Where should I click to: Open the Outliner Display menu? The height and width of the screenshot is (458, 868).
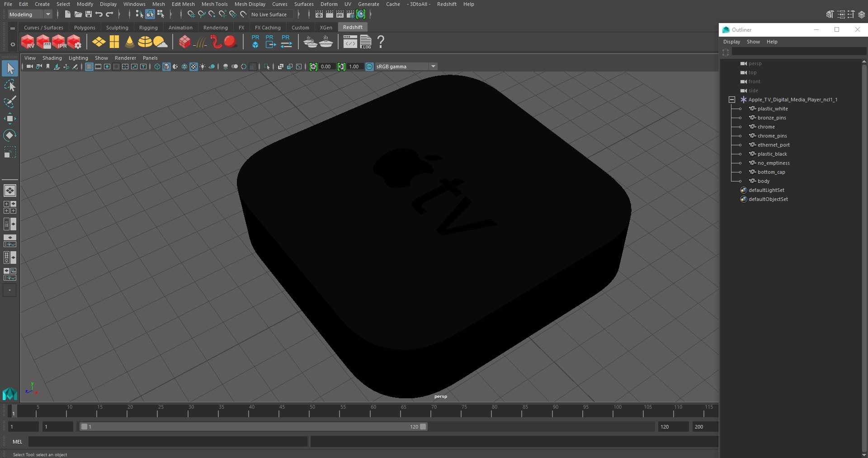click(x=731, y=42)
